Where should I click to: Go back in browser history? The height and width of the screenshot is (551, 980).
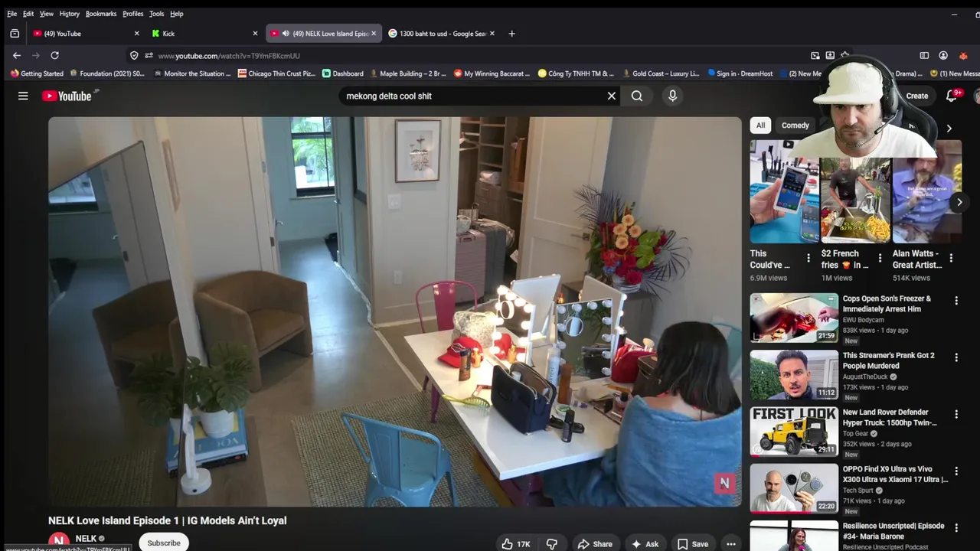pos(17,55)
